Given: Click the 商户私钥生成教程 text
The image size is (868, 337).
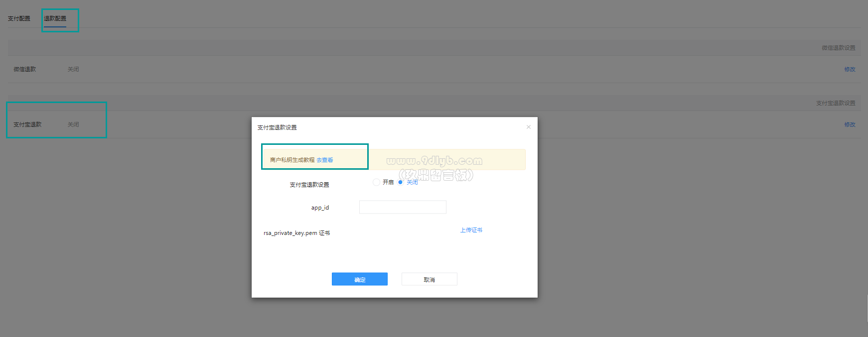Looking at the screenshot, I should tap(292, 160).
